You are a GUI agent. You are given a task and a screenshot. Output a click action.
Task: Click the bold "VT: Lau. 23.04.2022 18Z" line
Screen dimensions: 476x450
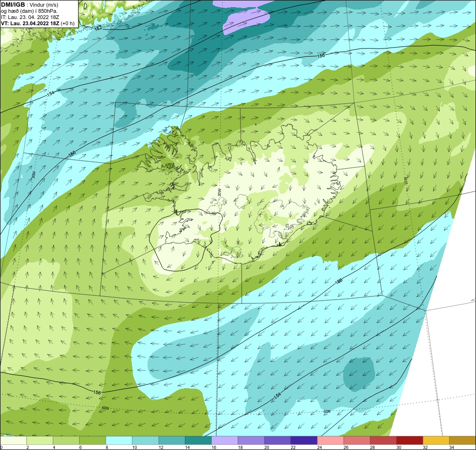pos(30,23)
